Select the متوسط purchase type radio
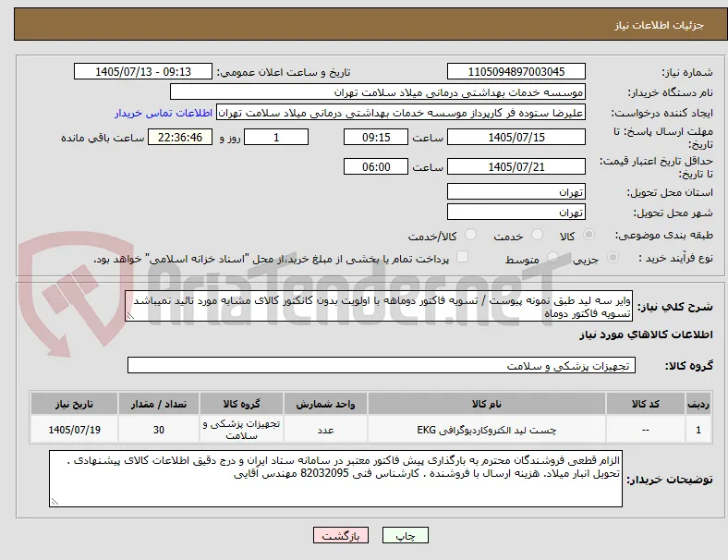The image size is (728, 560). tap(552, 258)
